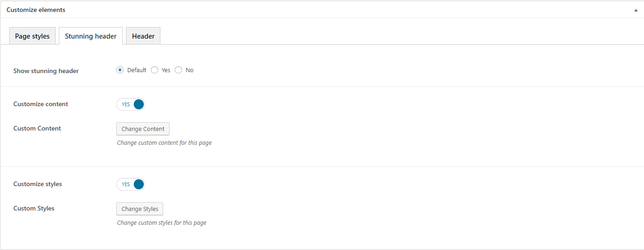
Task: Click the Change custom styles description text
Action: pyautogui.click(x=162, y=223)
